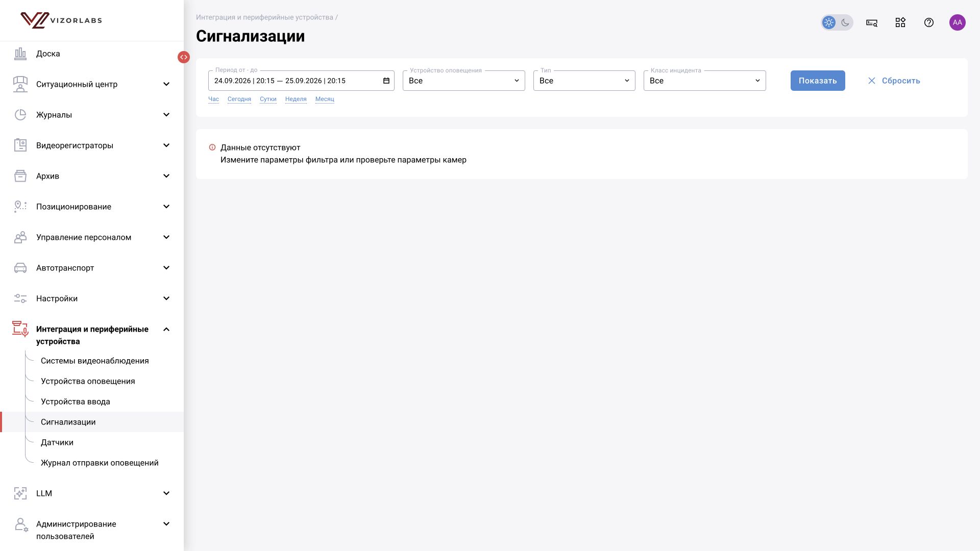980x551 pixels.
Task: Expand the Журналы chevron
Action: (x=166, y=115)
